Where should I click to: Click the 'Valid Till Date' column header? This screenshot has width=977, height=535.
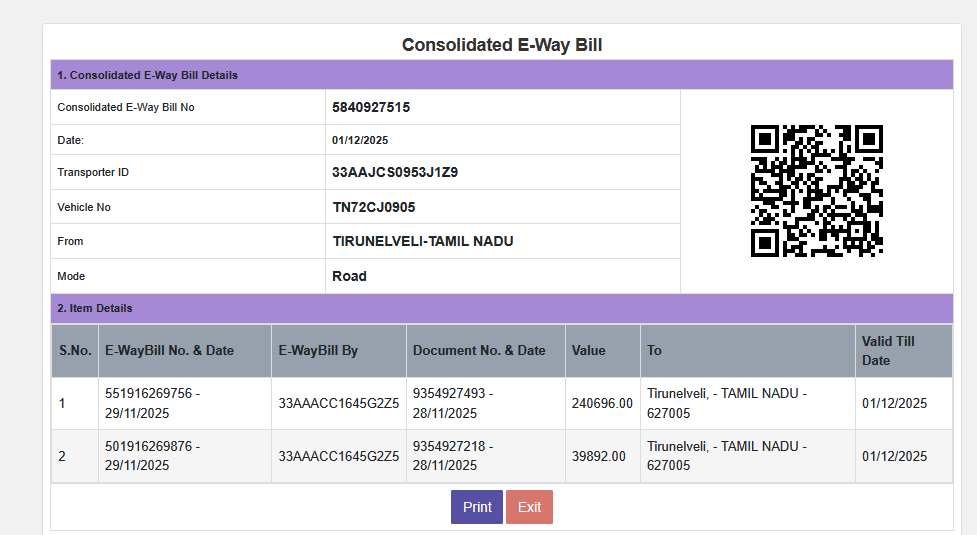(x=888, y=351)
